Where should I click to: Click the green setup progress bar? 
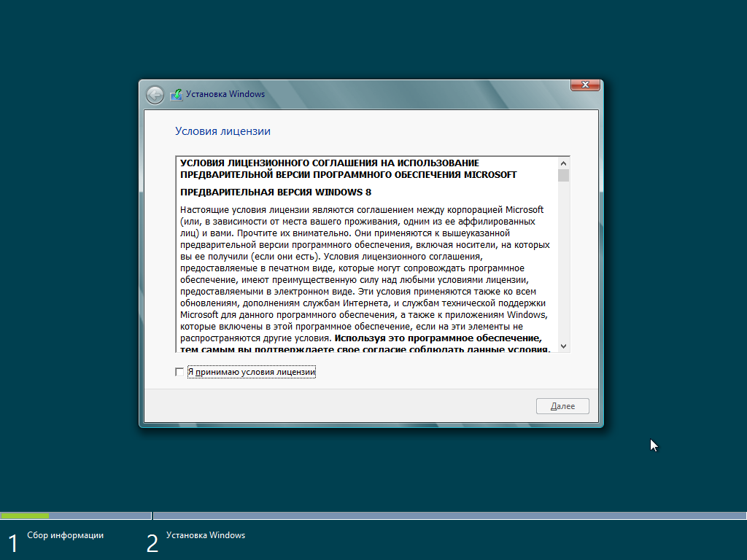click(x=25, y=516)
